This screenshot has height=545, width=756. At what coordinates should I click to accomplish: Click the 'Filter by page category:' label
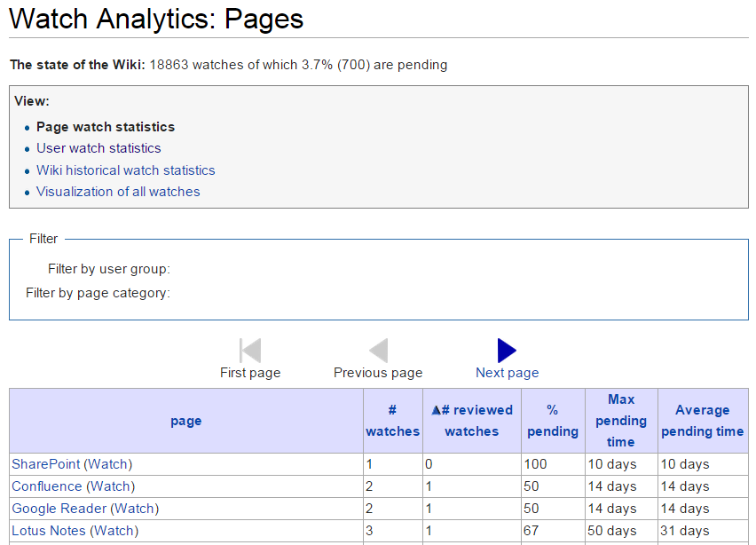[98, 293]
